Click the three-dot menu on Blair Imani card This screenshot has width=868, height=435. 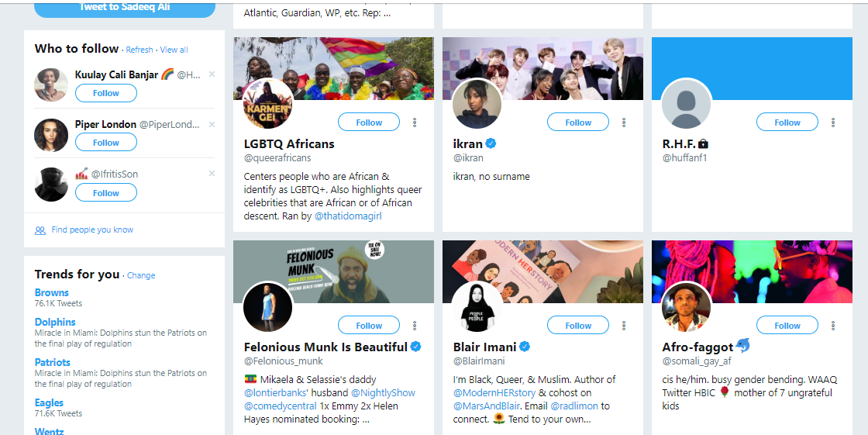tap(624, 326)
